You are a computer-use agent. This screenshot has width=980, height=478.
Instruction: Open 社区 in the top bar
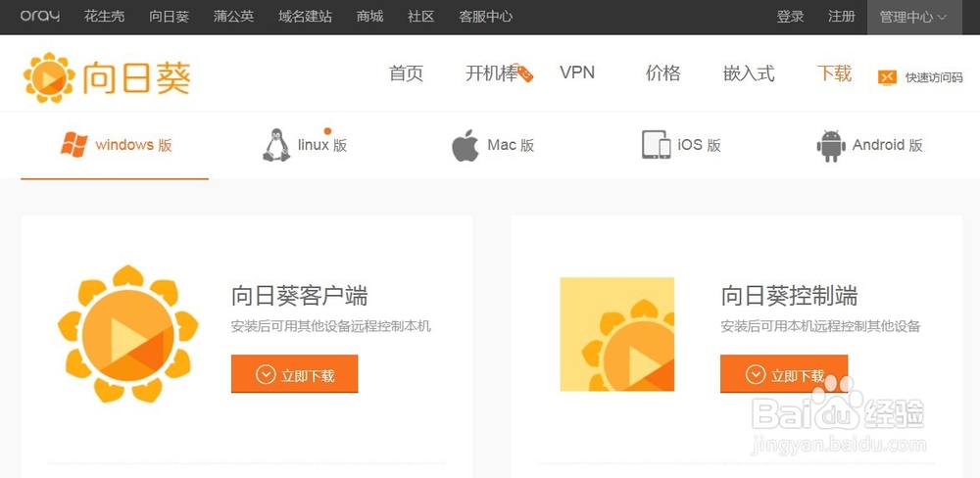[x=421, y=17]
